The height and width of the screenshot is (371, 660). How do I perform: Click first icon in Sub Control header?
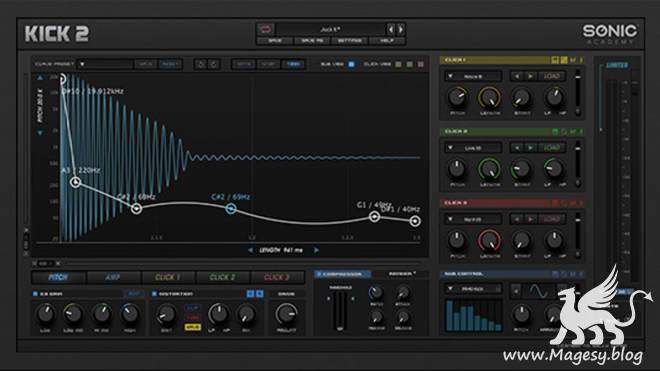point(555,274)
